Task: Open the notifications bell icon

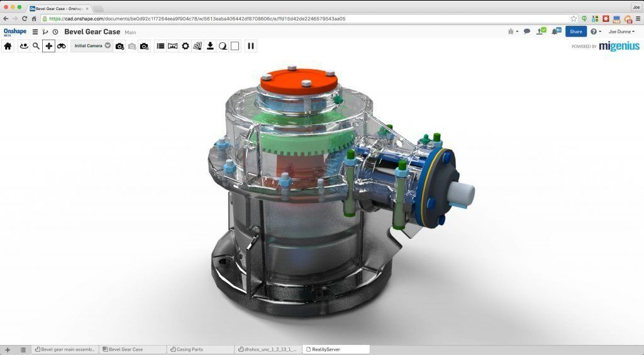Action: tap(556, 31)
